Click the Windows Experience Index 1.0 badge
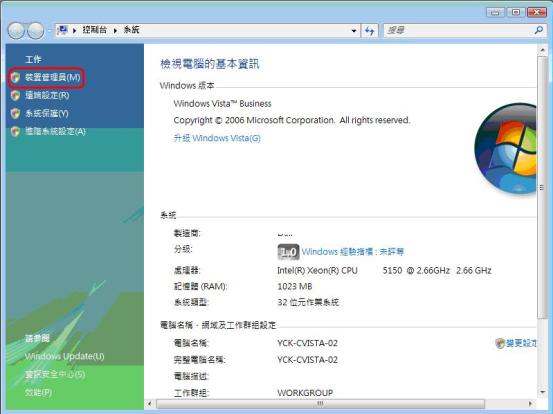 point(288,252)
